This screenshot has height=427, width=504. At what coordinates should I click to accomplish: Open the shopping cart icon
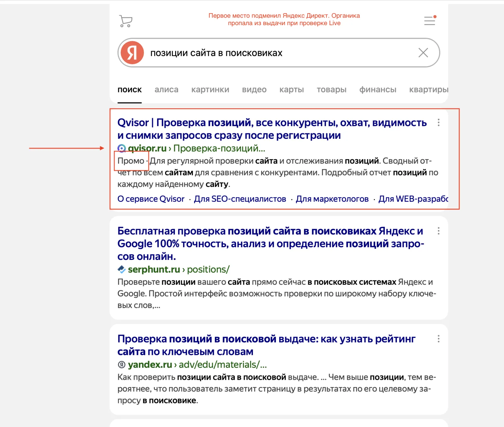pos(126,21)
